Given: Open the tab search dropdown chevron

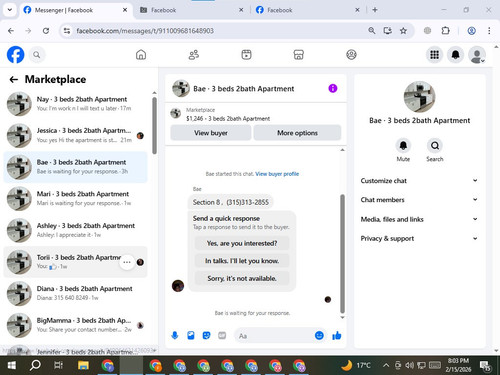Looking at the screenshot, I should coord(10,10).
